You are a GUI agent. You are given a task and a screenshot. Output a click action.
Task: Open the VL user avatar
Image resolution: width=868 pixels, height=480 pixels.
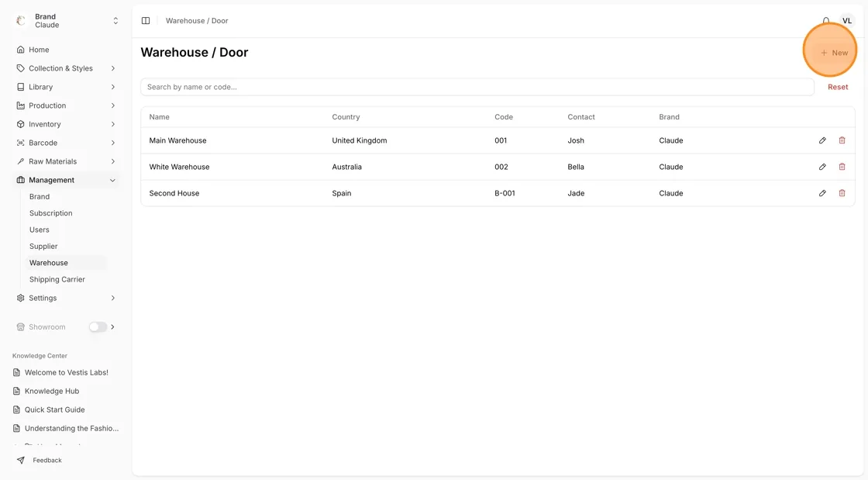[x=847, y=20]
